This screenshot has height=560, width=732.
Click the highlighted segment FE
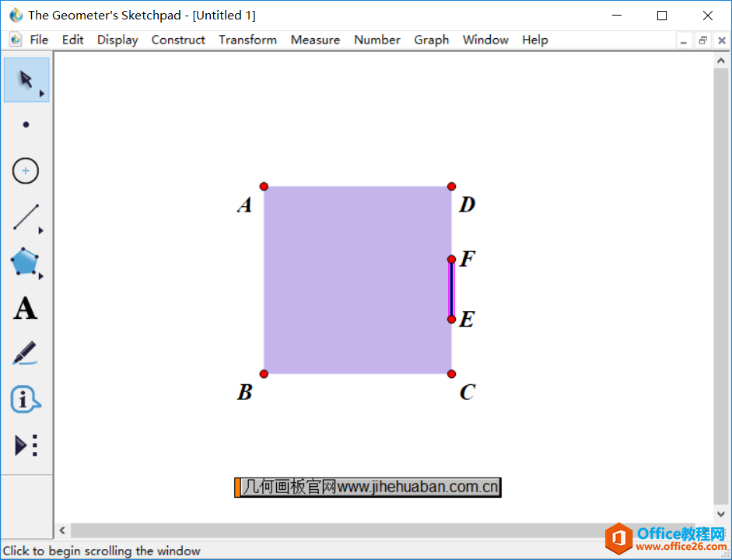point(451,289)
